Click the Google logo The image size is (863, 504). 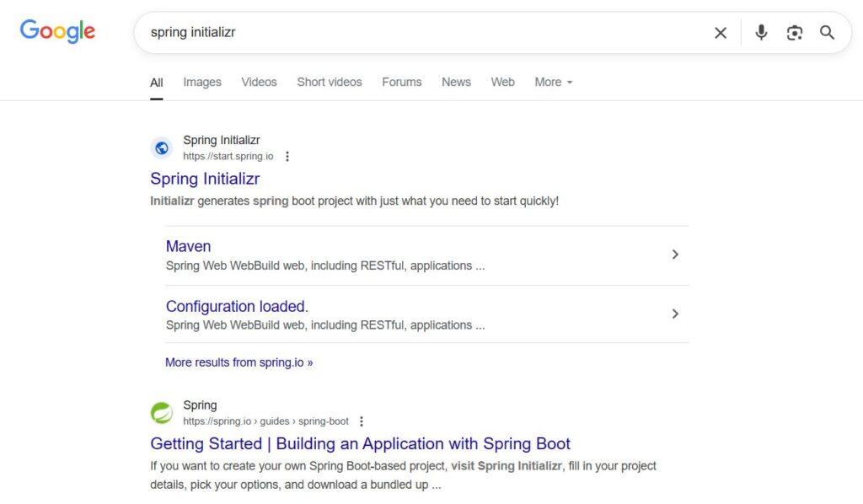(x=57, y=31)
